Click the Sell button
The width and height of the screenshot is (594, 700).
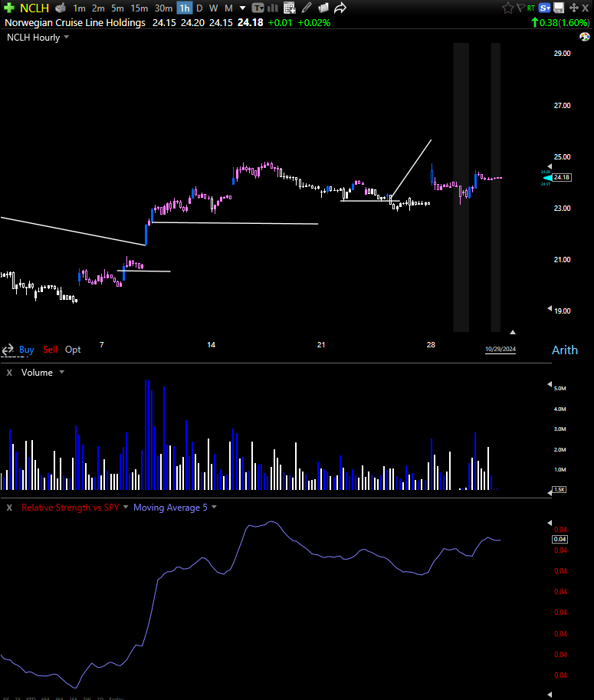coord(50,350)
